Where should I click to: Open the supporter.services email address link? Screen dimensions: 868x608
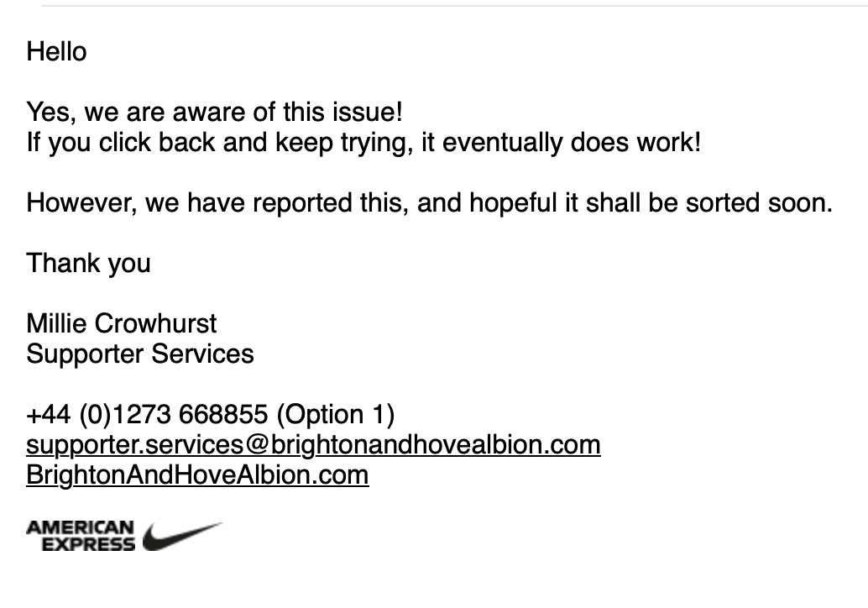(x=313, y=445)
